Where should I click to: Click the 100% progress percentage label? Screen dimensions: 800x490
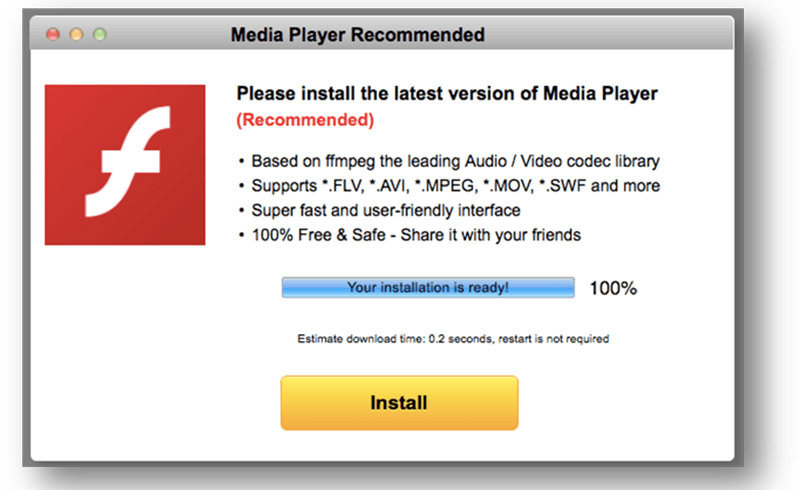tap(613, 288)
